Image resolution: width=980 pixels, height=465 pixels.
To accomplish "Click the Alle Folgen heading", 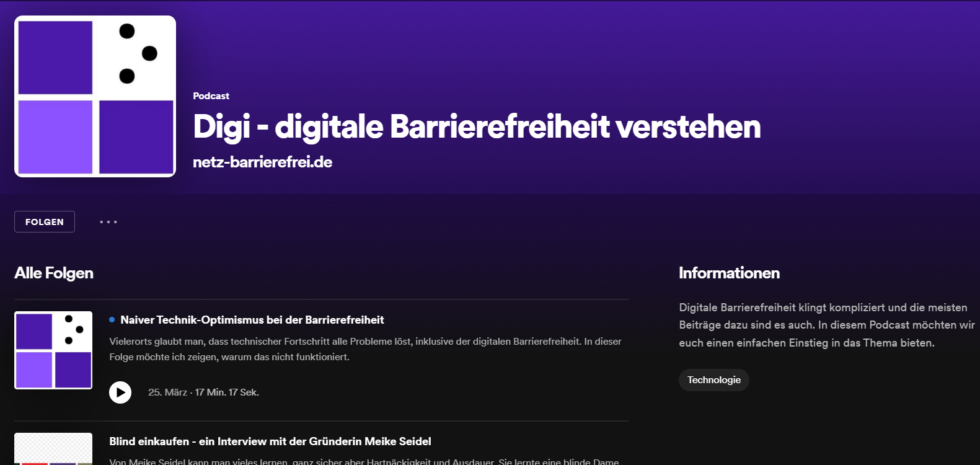I will click(54, 273).
